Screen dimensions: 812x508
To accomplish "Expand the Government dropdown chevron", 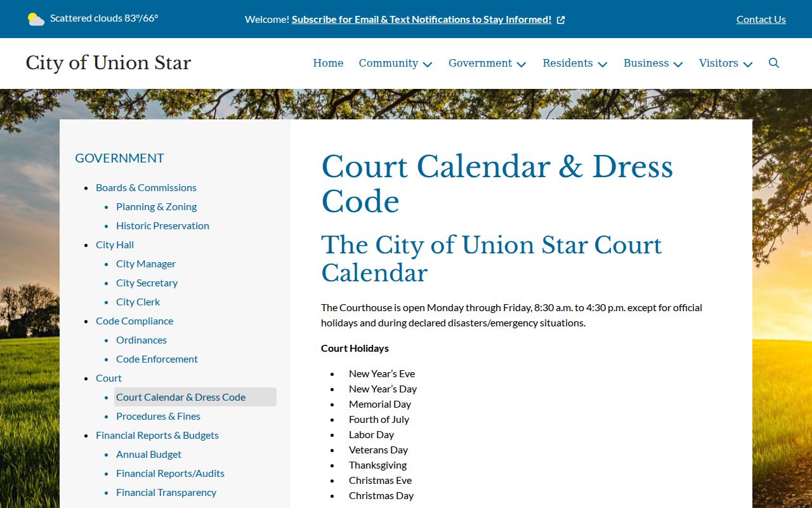I will tap(521, 64).
